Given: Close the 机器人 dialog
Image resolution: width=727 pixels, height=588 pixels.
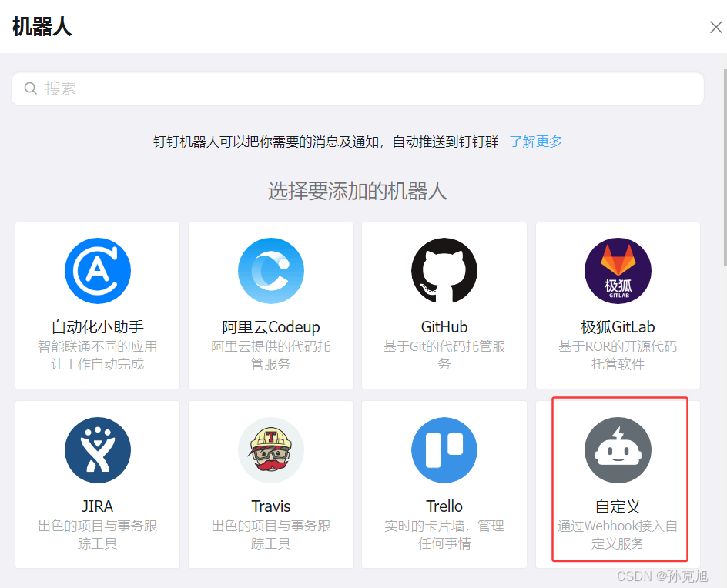Looking at the screenshot, I should click(x=716, y=28).
